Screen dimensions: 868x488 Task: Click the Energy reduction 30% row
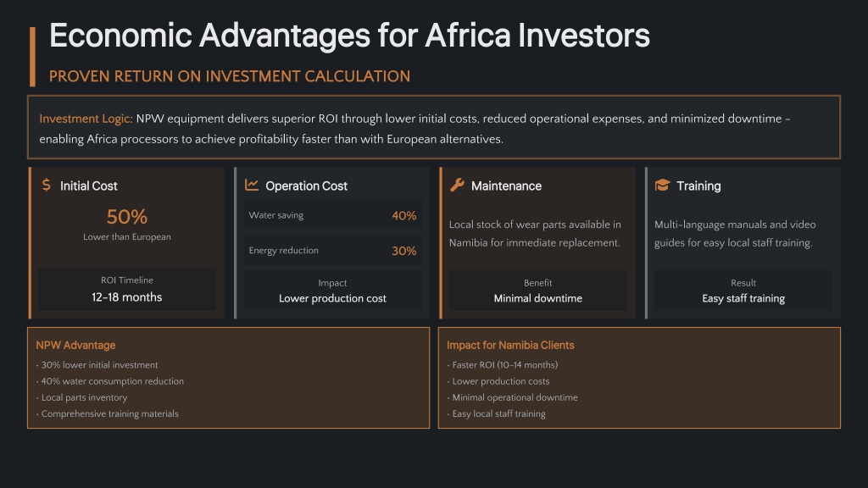tap(332, 251)
